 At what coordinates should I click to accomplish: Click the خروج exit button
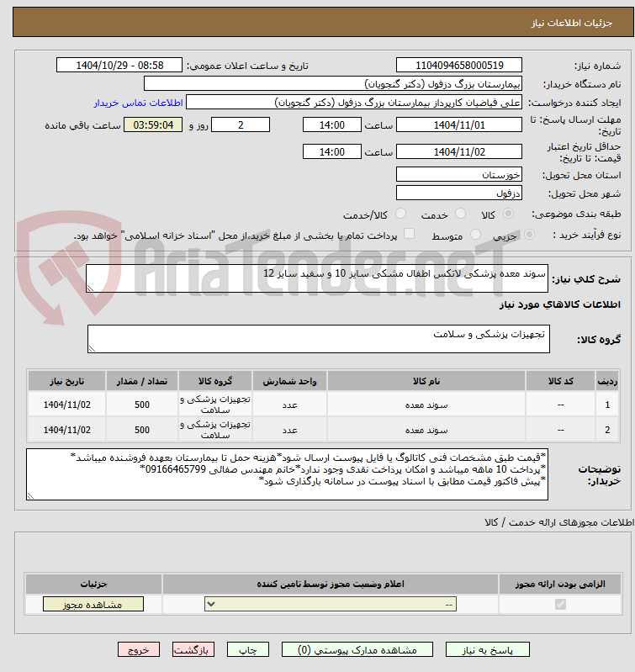[139, 649]
